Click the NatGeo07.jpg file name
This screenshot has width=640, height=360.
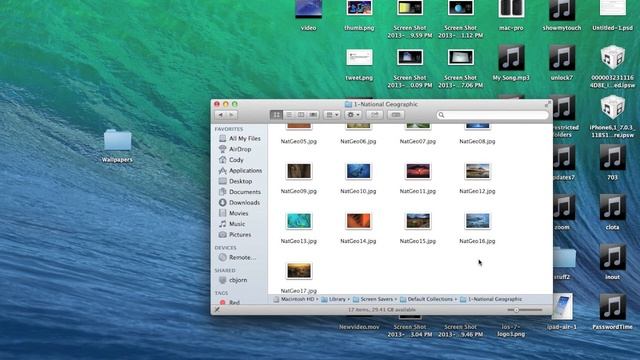[418, 141]
